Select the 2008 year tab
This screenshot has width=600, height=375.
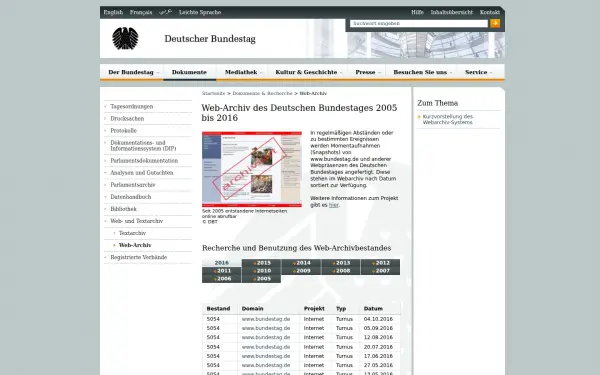[341, 271]
